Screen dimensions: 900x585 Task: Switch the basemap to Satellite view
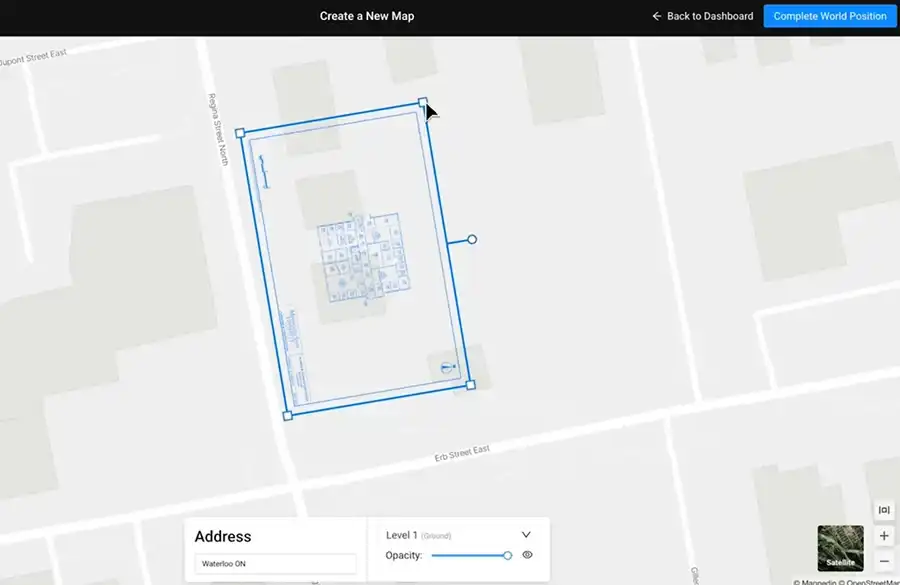840,548
